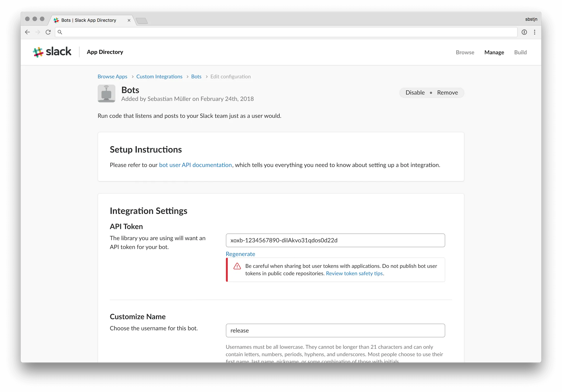Click the warning triangle in the token alert
The width and height of the screenshot is (562, 392).
[237, 266]
